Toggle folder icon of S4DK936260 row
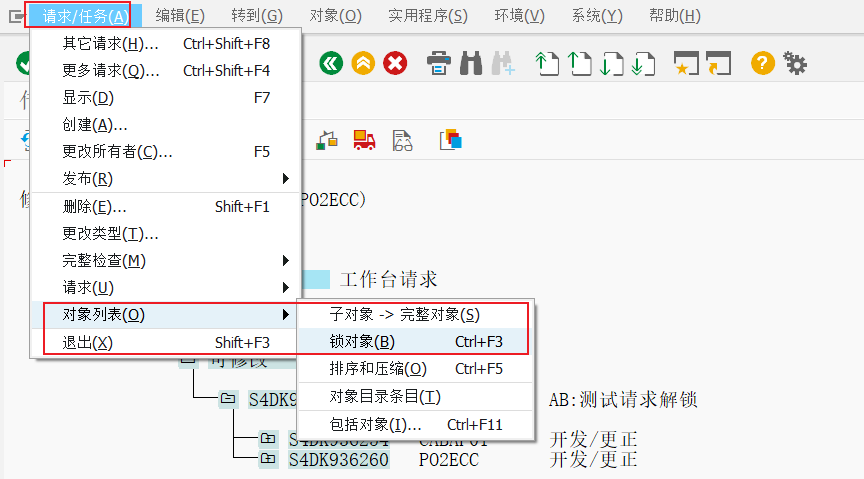Screen dimensions: 864x479 tap(268, 459)
